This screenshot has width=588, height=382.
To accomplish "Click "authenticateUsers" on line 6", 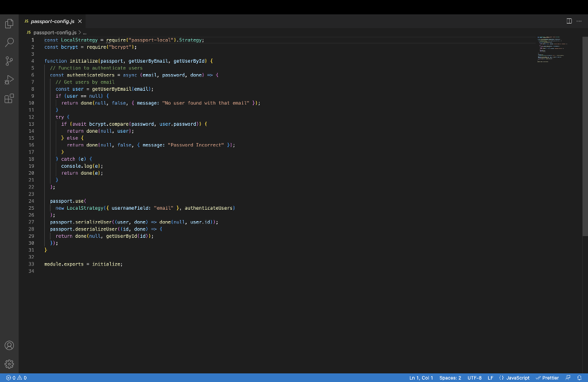I will [x=90, y=75].
